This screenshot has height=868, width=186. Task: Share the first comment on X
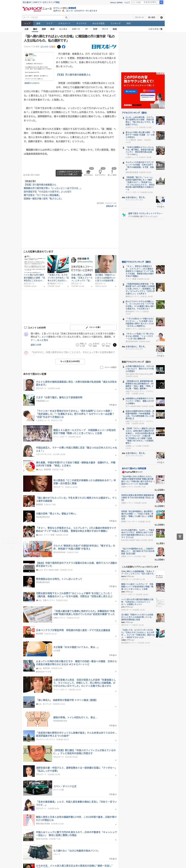click(115, 345)
